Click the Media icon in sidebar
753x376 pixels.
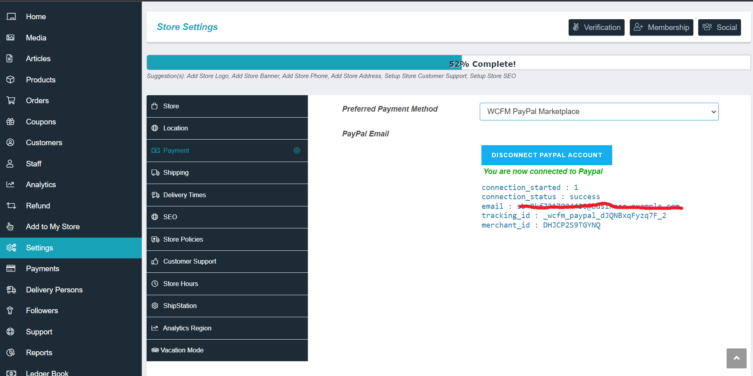(11, 38)
